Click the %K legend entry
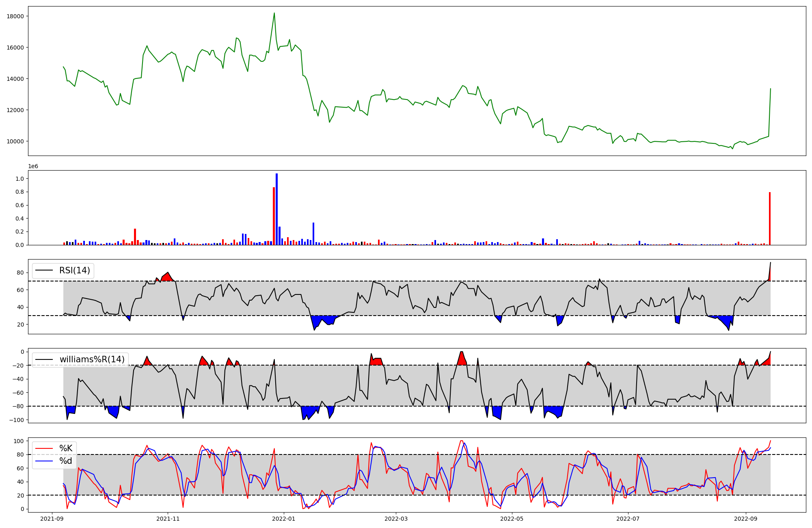Screen dimensions: 812x528 [x=66, y=448]
